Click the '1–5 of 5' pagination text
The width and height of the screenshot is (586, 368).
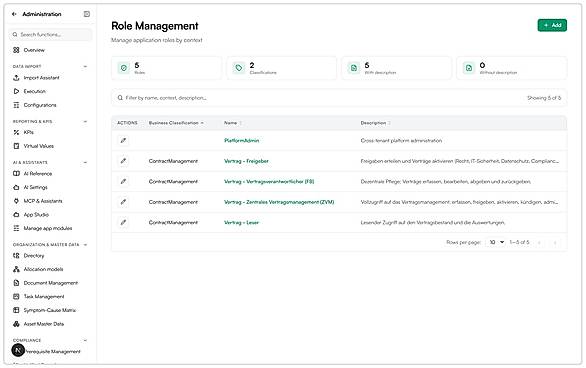point(519,242)
